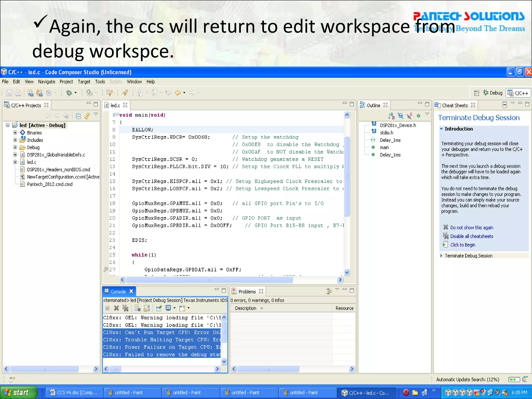Expand DSP281x_GlobalVariableDefs.c node

coord(15,155)
